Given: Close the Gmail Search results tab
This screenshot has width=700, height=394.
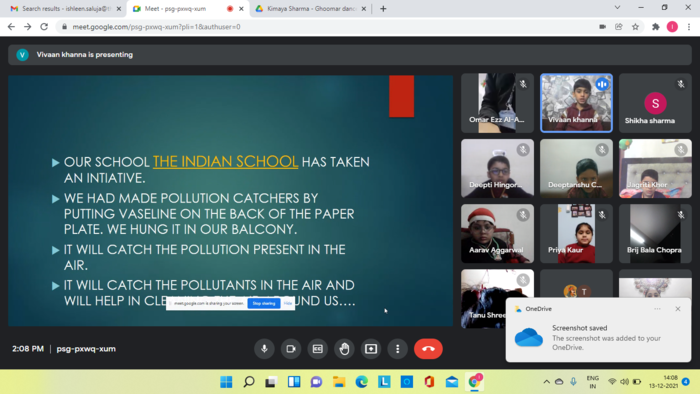Looking at the screenshot, I should coord(119,8).
